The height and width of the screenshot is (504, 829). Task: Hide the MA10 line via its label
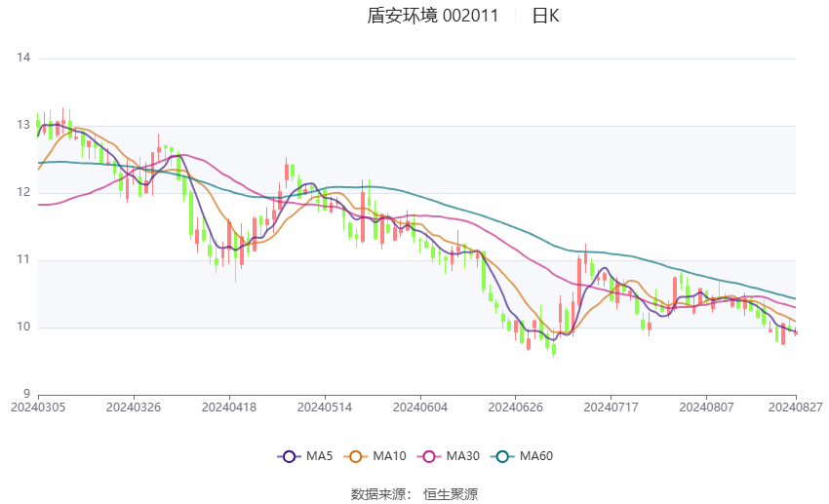tap(389, 456)
